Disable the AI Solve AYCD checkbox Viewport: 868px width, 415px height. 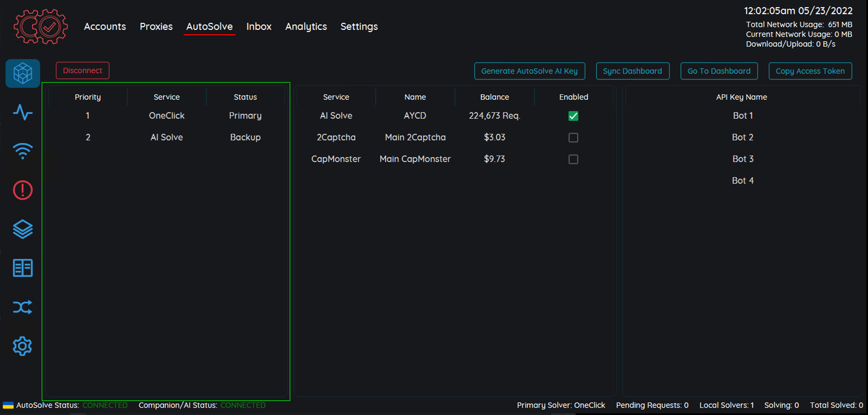click(573, 116)
